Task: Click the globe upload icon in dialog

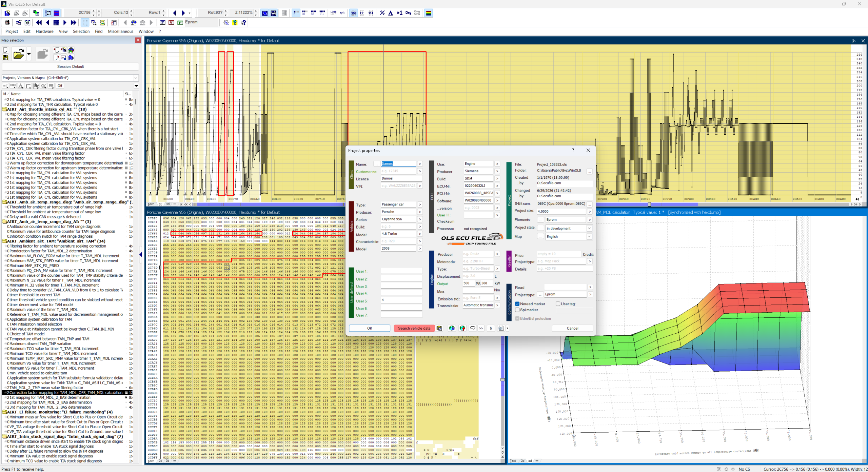Action: click(462, 328)
